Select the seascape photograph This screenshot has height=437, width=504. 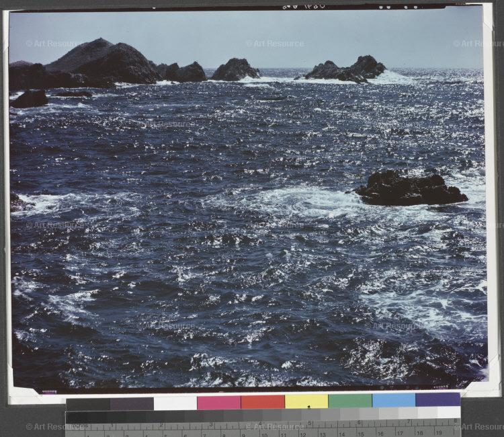248,199
